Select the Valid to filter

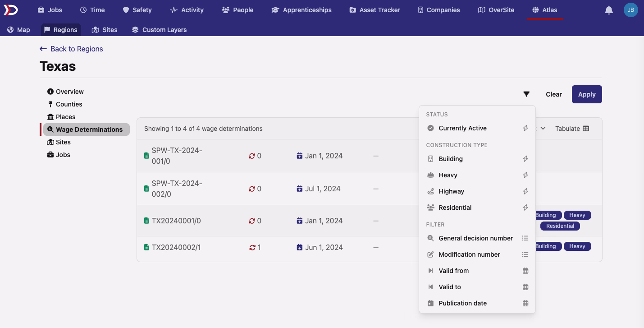(477, 287)
